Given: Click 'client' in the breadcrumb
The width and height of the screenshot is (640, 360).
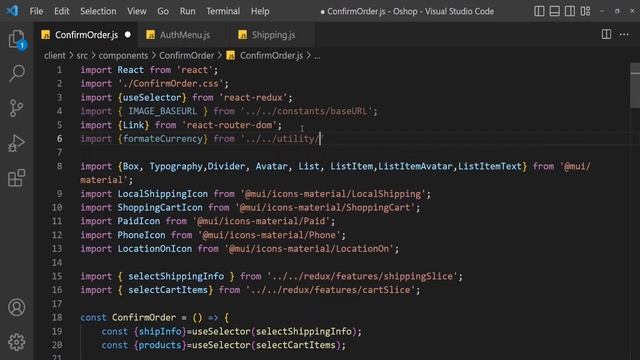Looking at the screenshot, I should point(55,56).
